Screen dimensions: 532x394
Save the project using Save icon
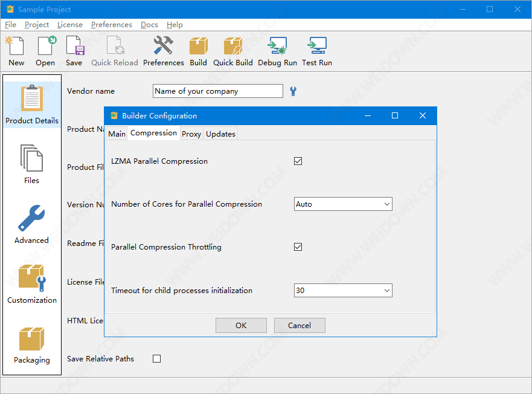[x=74, y=51]
